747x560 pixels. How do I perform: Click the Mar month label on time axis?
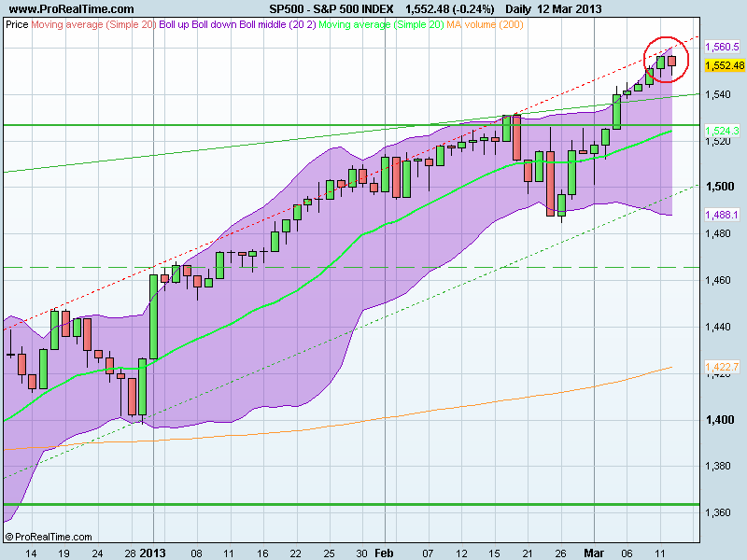[594, 553]
